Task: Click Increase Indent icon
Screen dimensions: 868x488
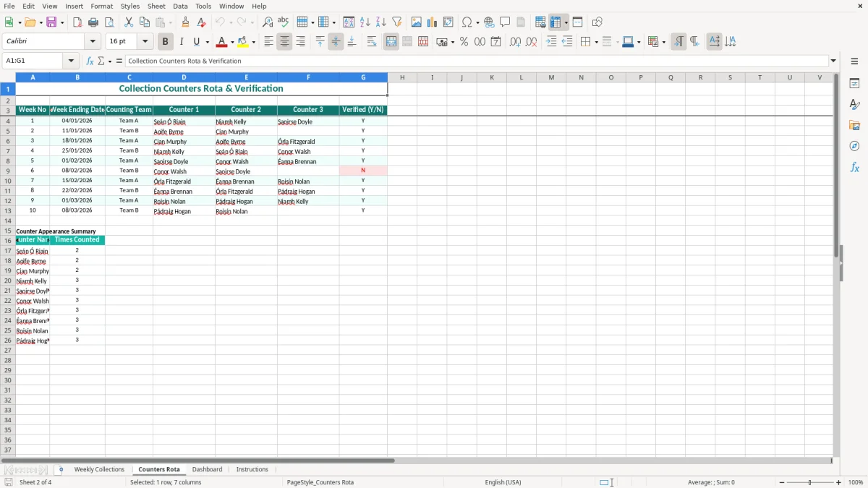Action: tap(551, 42)
